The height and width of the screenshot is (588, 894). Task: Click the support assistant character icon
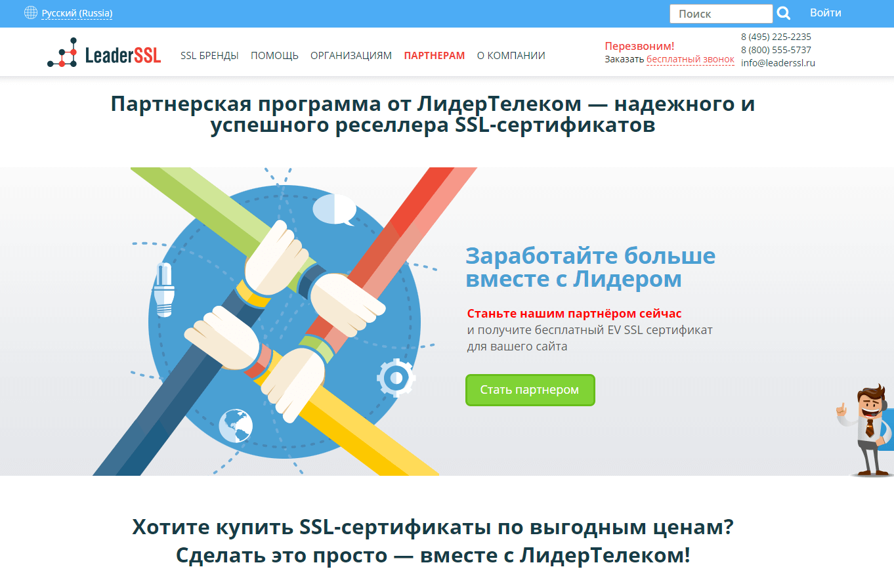[x=866, y=430]
